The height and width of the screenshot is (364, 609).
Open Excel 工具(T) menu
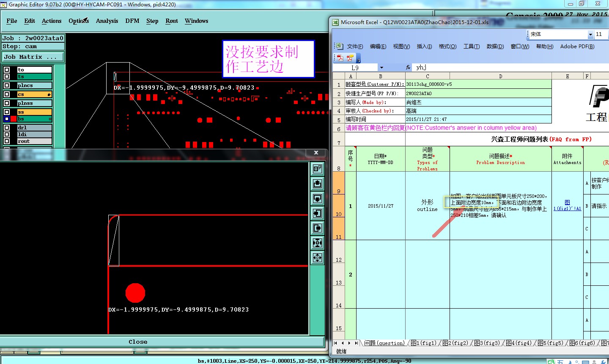(x=472, y=47)
